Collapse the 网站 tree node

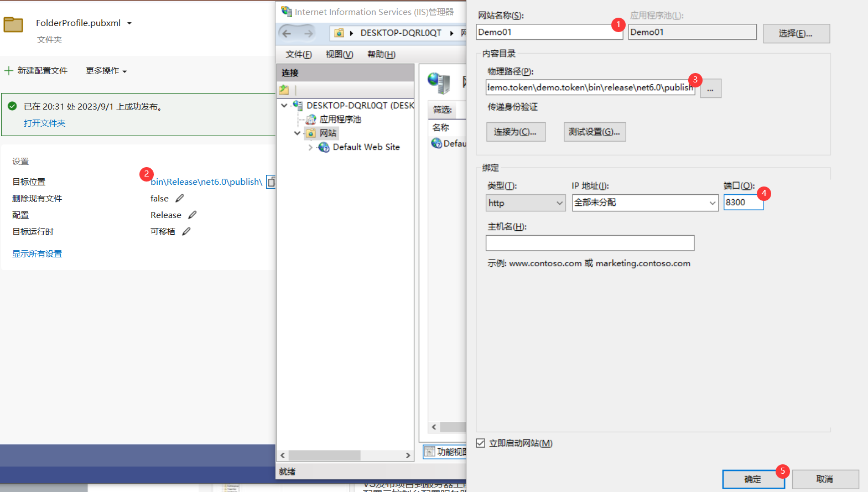point(298,133)
